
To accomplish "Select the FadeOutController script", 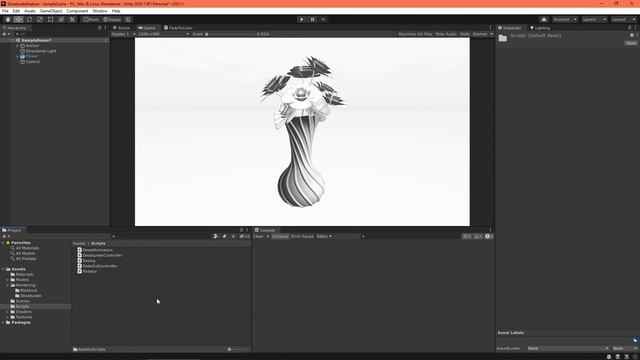I will [100, 266].
